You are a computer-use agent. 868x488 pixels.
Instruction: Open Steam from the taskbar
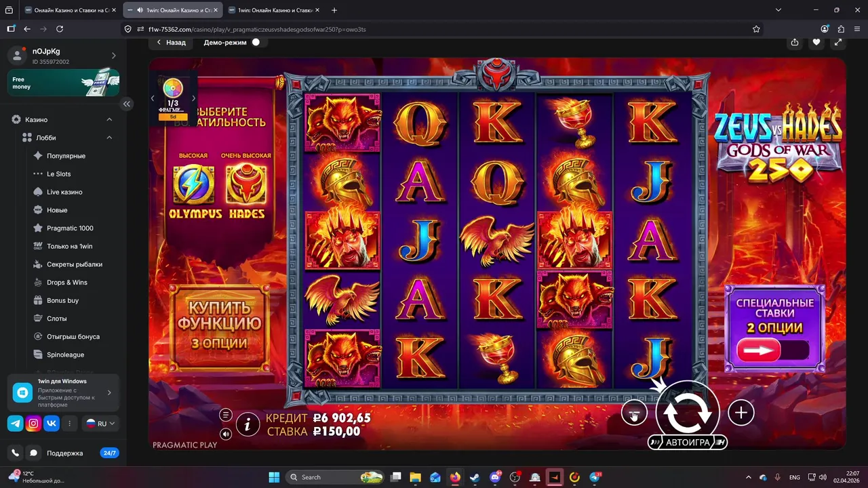475,477
